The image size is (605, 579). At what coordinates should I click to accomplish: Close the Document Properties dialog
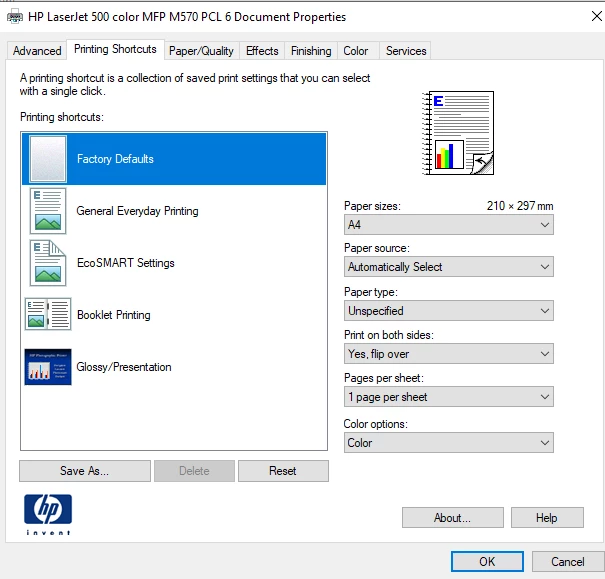(597, 16)
